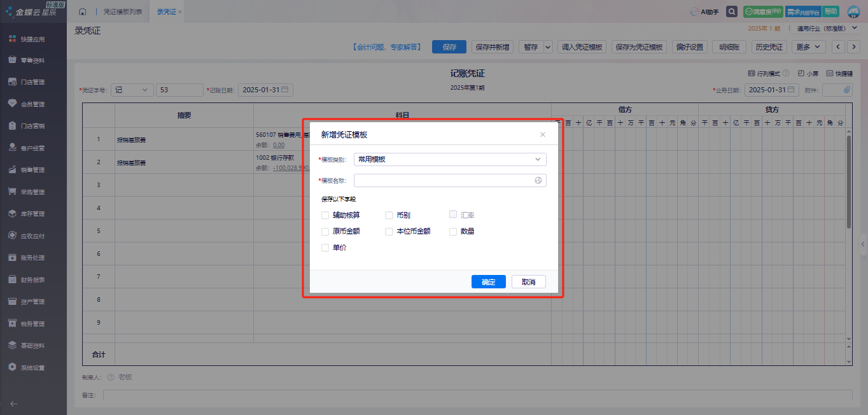Click the 模板名称 input field

pos(444,181)
